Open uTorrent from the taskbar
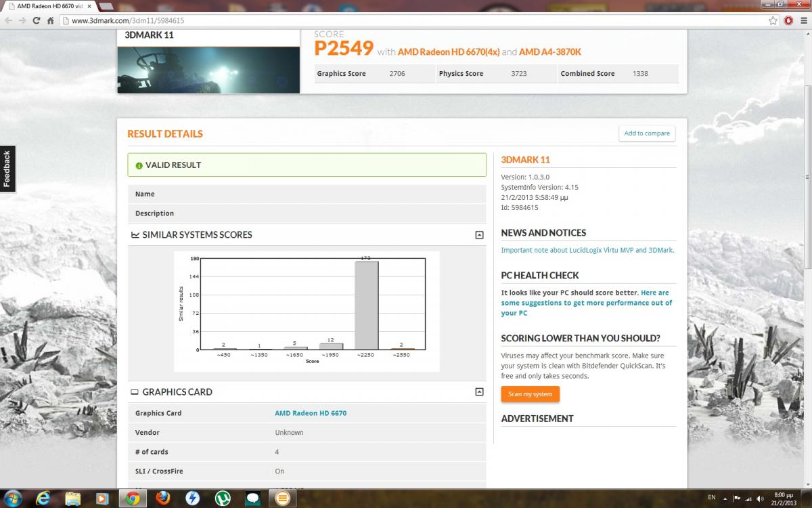The height and width of the screenshot is (508, 812). [222, 499]
